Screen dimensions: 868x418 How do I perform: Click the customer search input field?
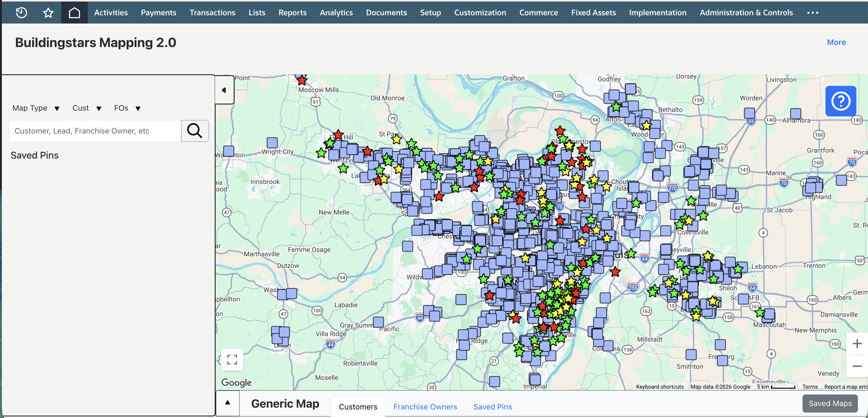click(95, 130)
